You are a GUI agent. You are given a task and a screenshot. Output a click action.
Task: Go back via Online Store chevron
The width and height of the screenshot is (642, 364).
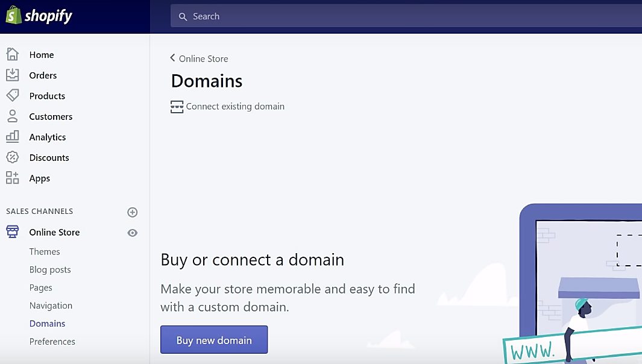click(x=172, y=58)
